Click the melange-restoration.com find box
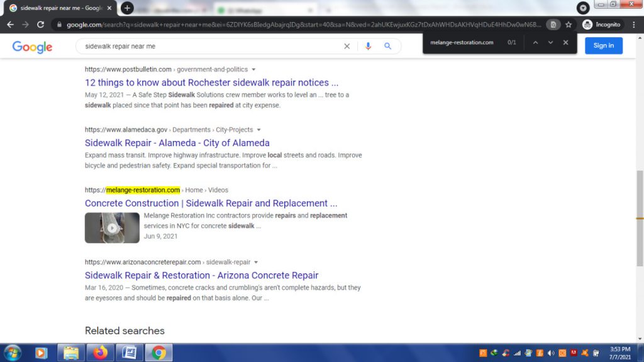Viewport: 644px width, 362px height. point(462,42)
